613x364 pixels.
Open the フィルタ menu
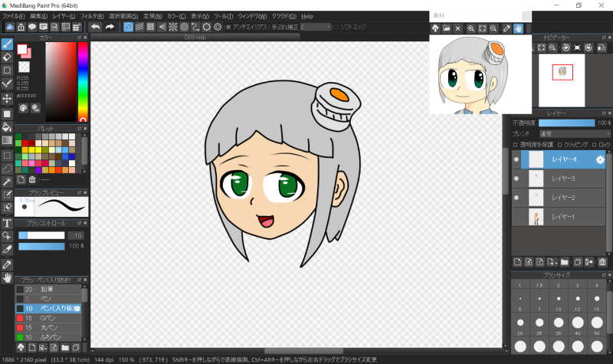click(92, 16)
